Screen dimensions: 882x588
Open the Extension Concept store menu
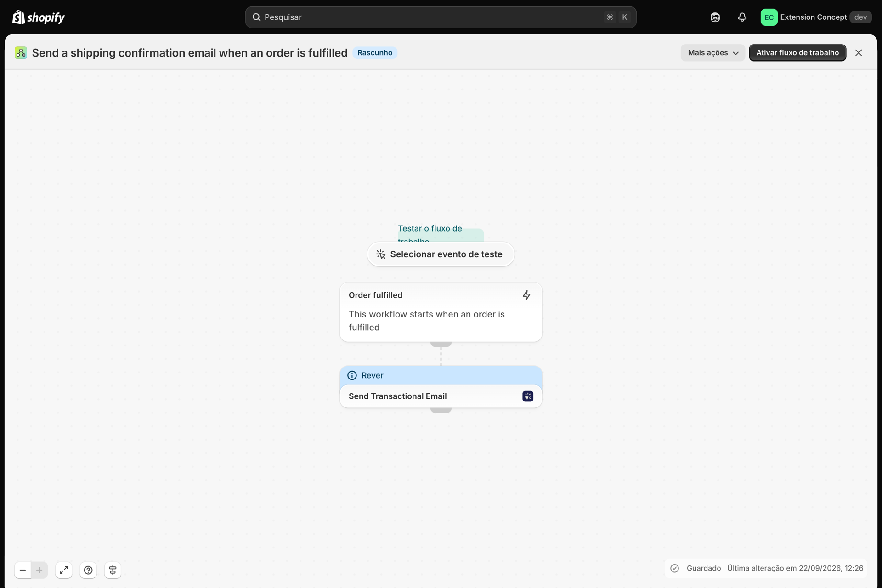coord(816,17)
